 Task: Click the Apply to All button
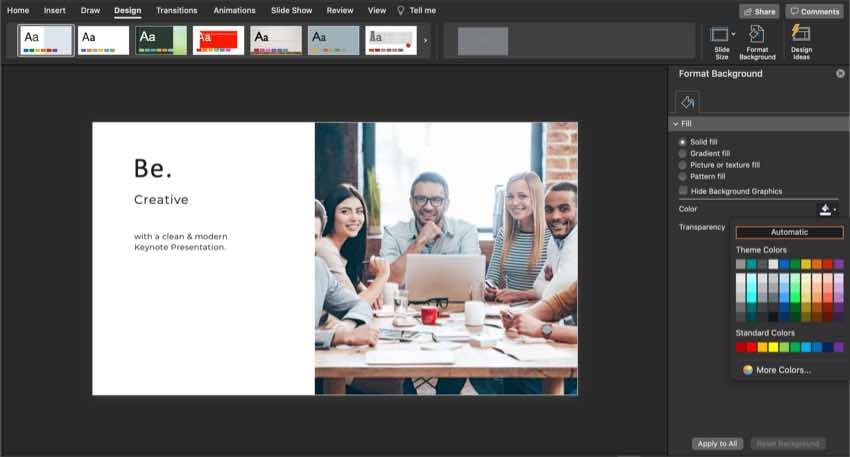click(x=717, y=443)
